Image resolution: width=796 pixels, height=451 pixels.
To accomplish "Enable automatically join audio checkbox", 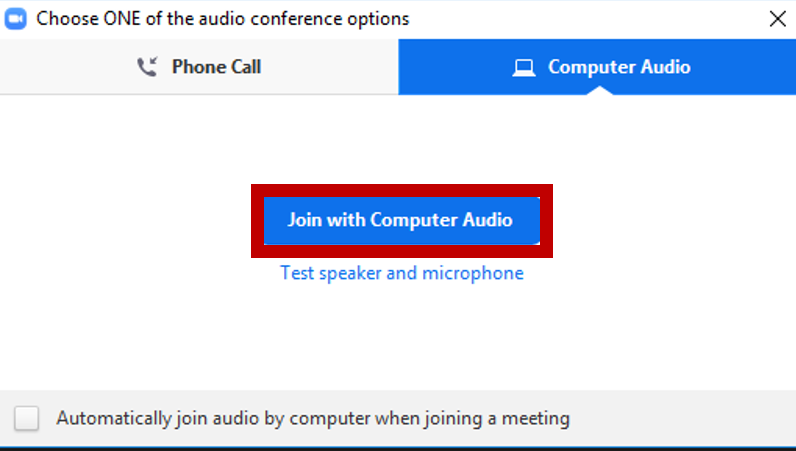I will (x=27, y=418).
